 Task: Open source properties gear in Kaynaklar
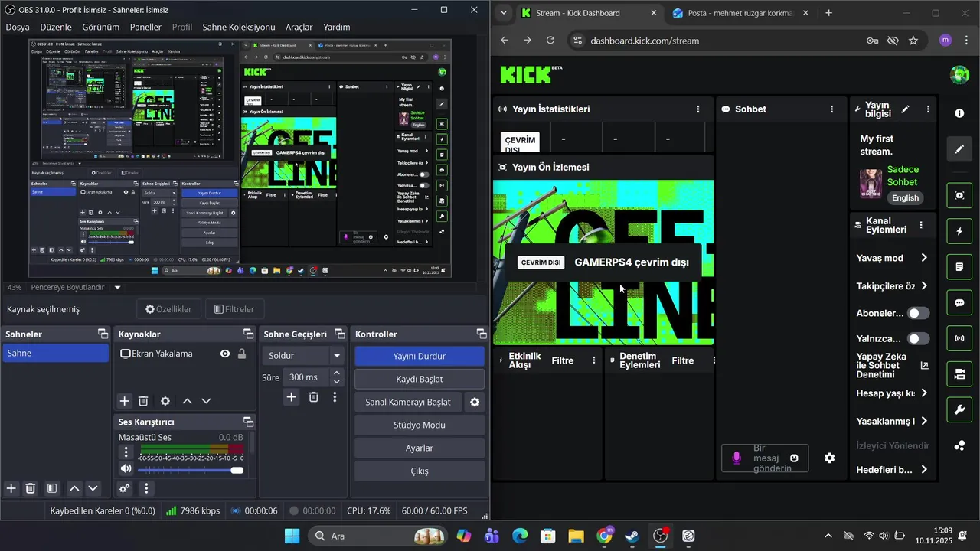pos(165,401)
